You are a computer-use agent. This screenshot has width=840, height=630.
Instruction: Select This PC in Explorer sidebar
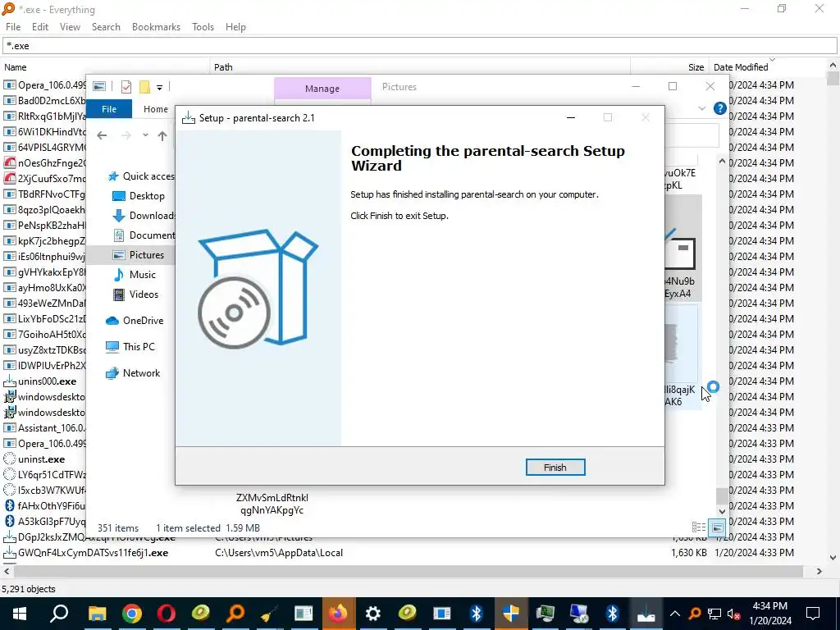pyautogui.click(x=130, y=347)
